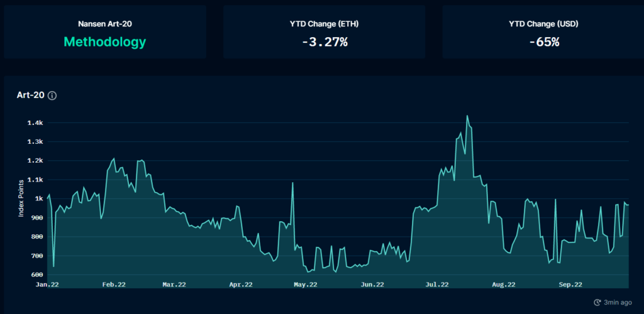The image size is (644, 314).
Task: Click the Jul.22 x-axis label
Action: 436,284
